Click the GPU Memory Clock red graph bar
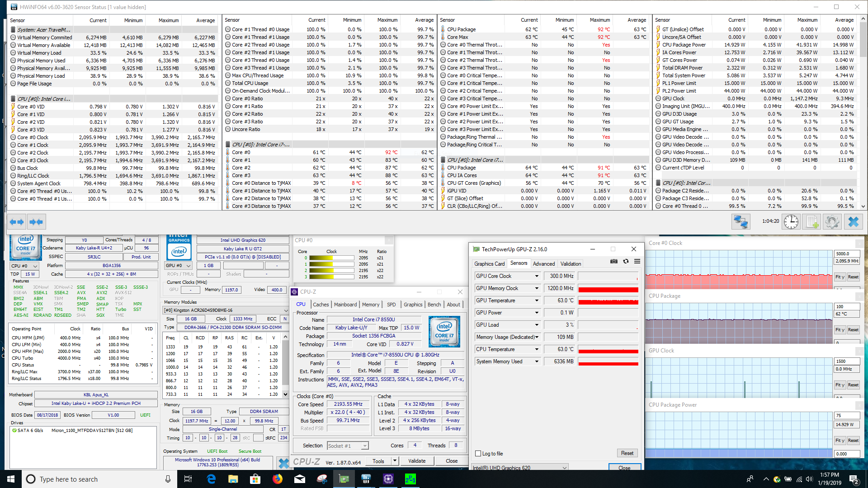868x488 pixels. [x=608, y=289]
